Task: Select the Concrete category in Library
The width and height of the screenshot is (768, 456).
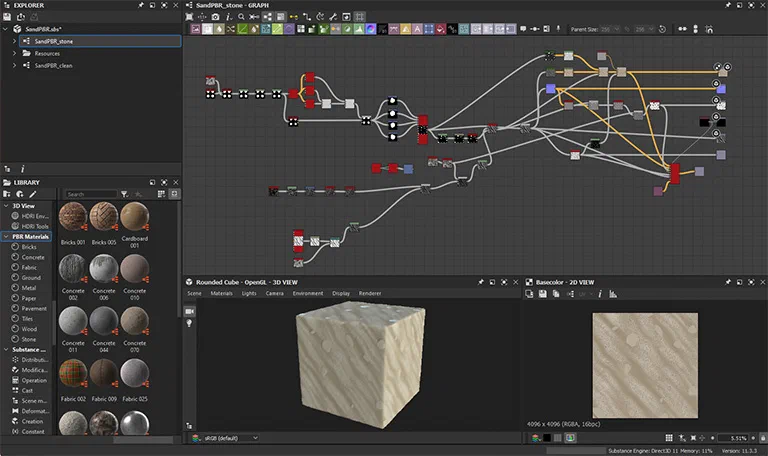Action: [33, 257]
